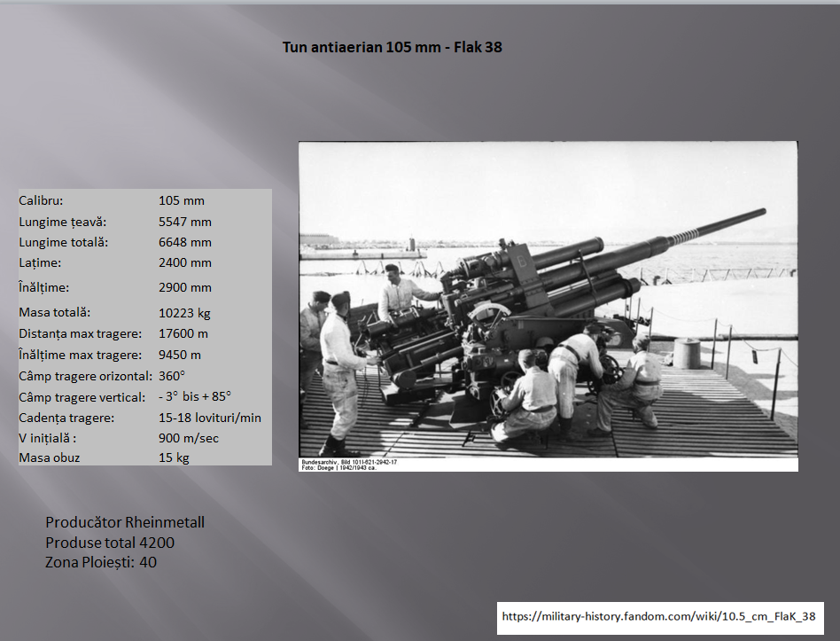This screenshot has height=641, width=840.
Task: Select the '10223 kg' mass value
Action: tap(184, 313)
